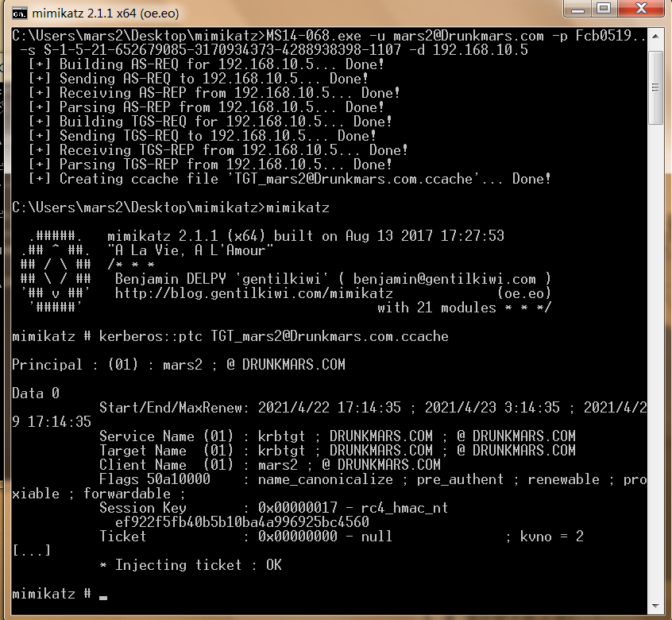672x620 pixels.
Task: Click the URL 'http://blog.gentilkiwi.com/mimikatz'
Action: point(253,293)
